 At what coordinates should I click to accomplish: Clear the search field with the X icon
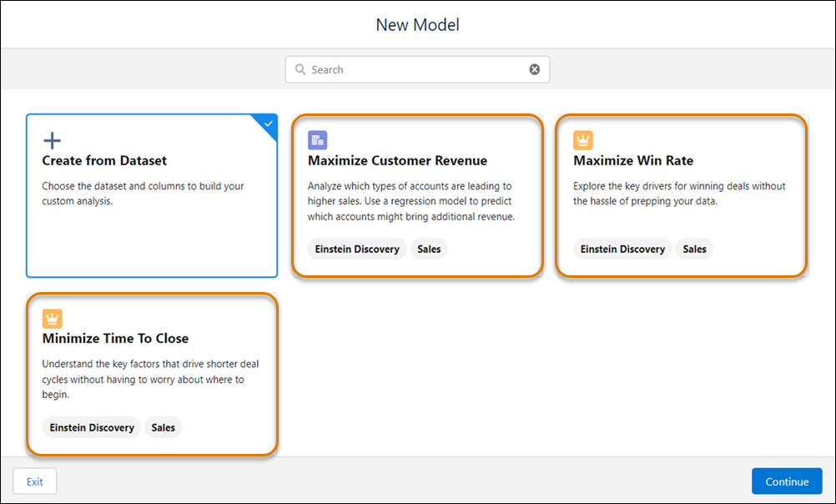coord(534,69)
